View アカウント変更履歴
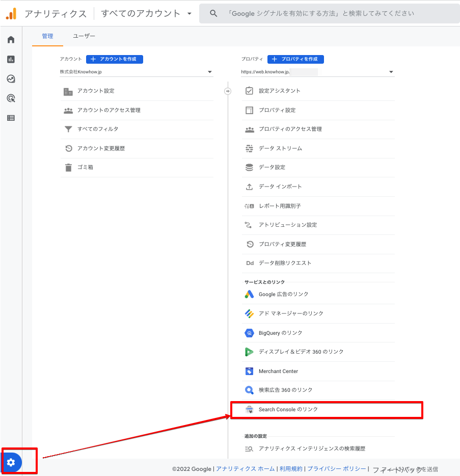This screenshot has height=476, width=460. click(137, 148)
